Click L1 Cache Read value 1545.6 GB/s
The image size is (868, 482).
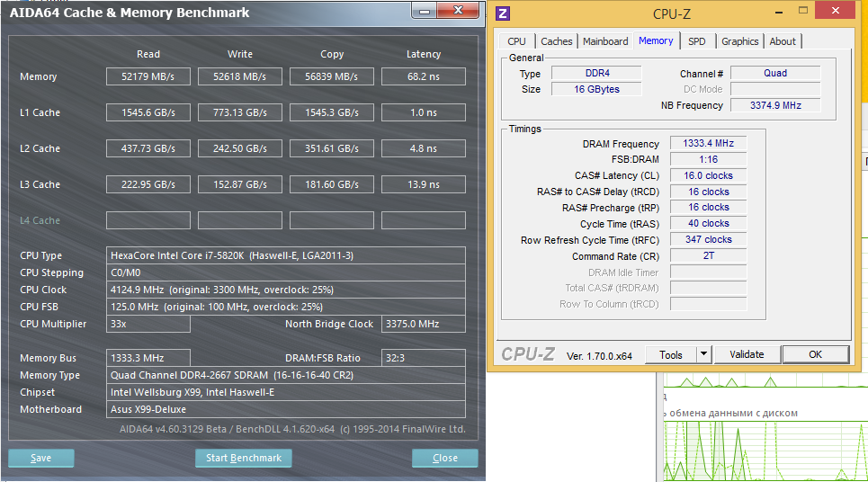pos(148,112)
